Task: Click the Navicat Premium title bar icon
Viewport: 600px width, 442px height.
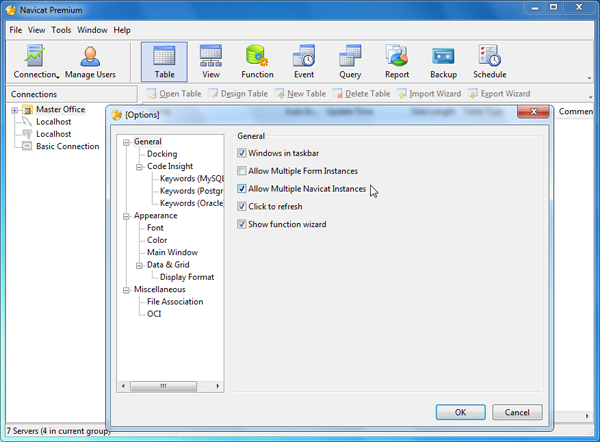Action: coord(11,10)
